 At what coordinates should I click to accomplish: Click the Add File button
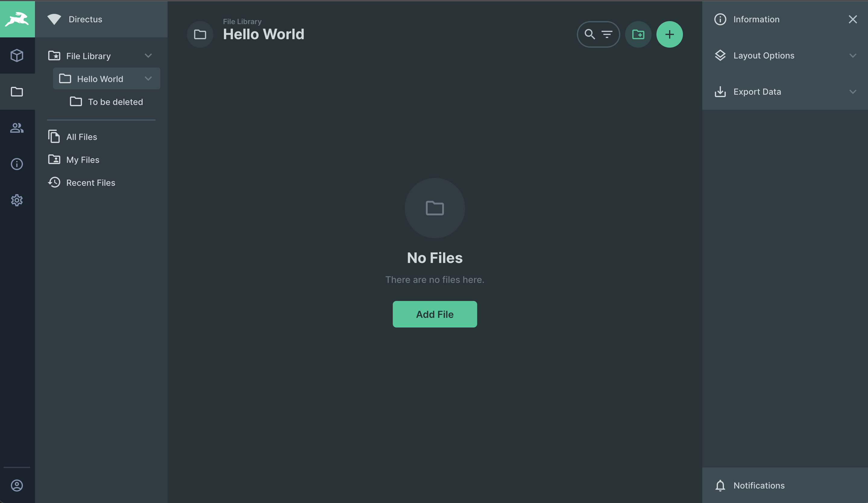(x=435, y=314)
